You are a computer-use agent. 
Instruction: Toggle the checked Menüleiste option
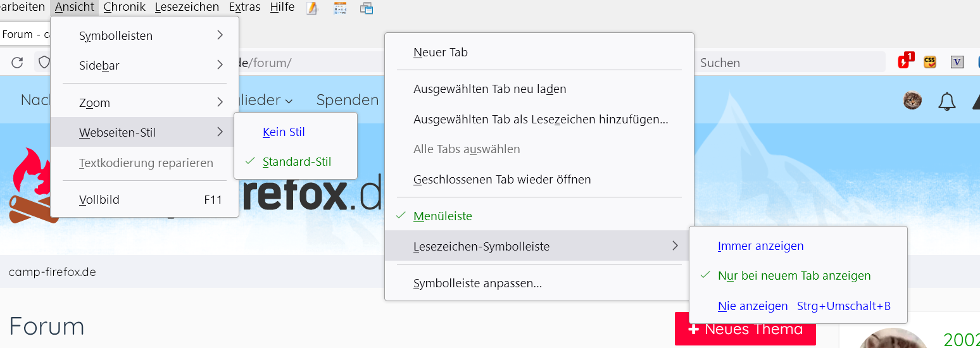click(443, 216)
